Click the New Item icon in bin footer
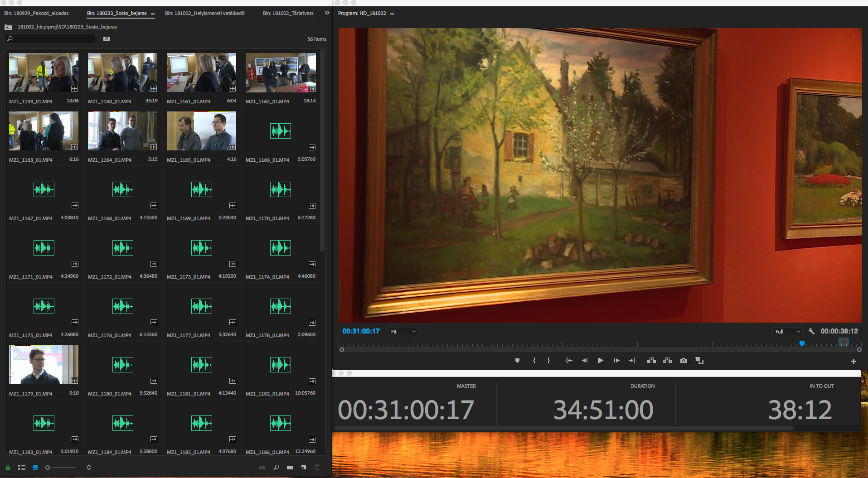Screen dimensions: 868x478 (304, 468)
